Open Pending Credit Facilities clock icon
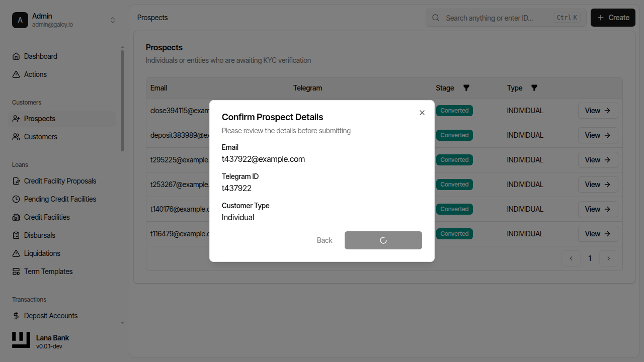Viewport: 644px width, 362px height. pos(17,199)
